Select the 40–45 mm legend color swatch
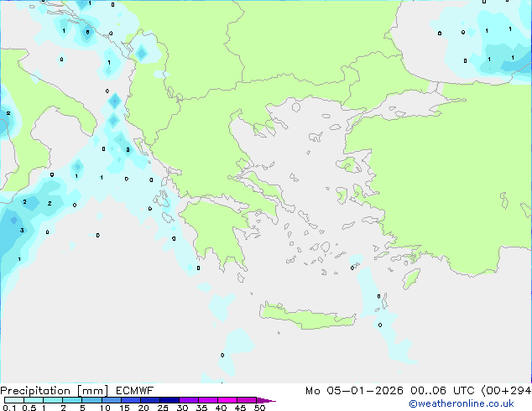 [227, 400]
